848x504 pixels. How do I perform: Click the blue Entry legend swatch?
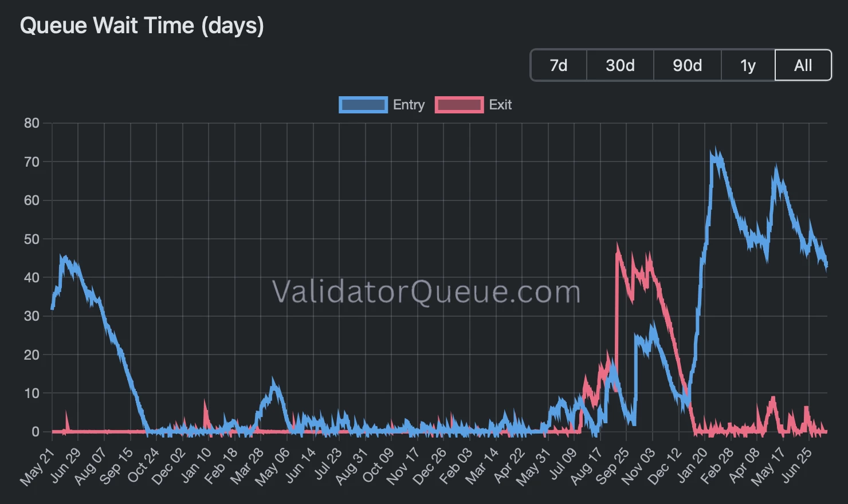[x=363, y=105]
